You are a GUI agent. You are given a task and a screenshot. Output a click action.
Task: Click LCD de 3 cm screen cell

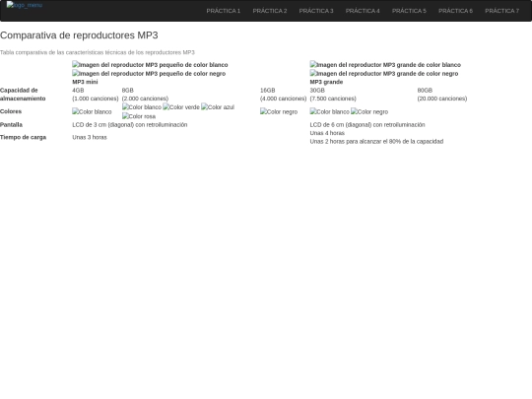pyautogui.click(x=130, y=124)
